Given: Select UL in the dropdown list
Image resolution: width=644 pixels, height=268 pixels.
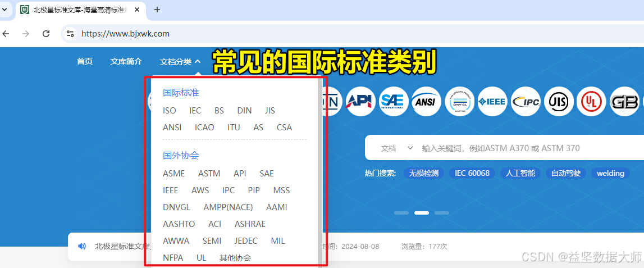Looking at the screenshot, I should tap(201, 258).
